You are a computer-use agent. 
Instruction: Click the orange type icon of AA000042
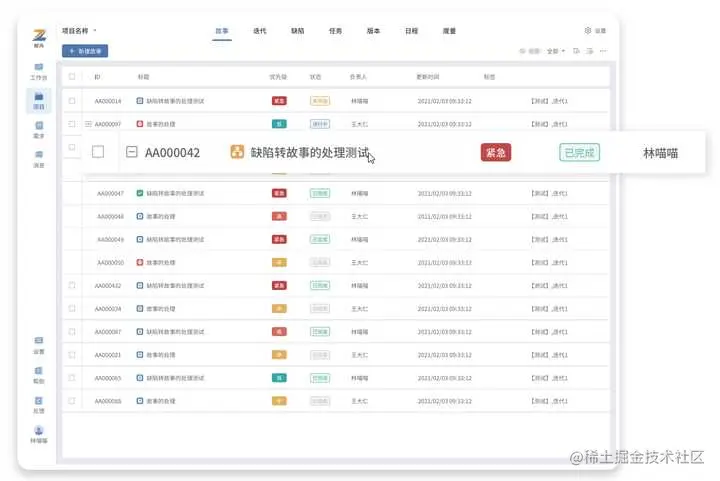237,152
